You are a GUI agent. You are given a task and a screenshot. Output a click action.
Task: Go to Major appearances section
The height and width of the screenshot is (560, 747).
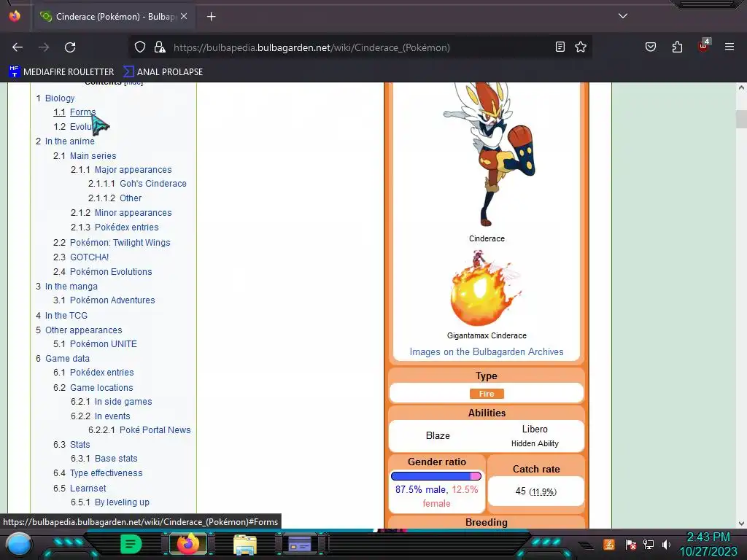133,170
